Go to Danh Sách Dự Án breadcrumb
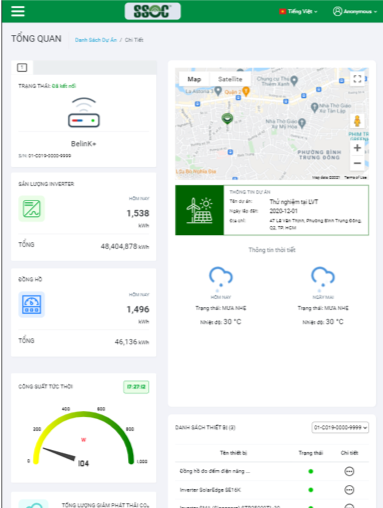This screenshot has width=383, height=508. [x=96, y=40]
